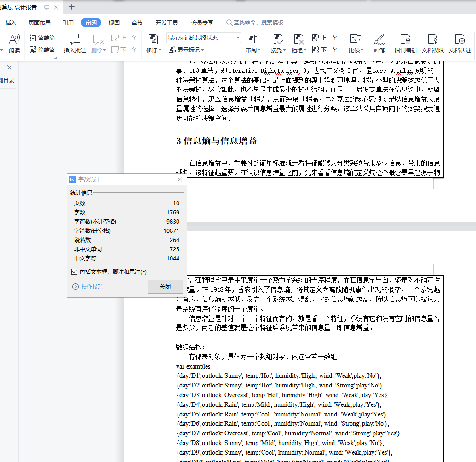The image size is (476, 462).
Task: Click the 目录 sidebar label
Action: click(x=7, y=81)
